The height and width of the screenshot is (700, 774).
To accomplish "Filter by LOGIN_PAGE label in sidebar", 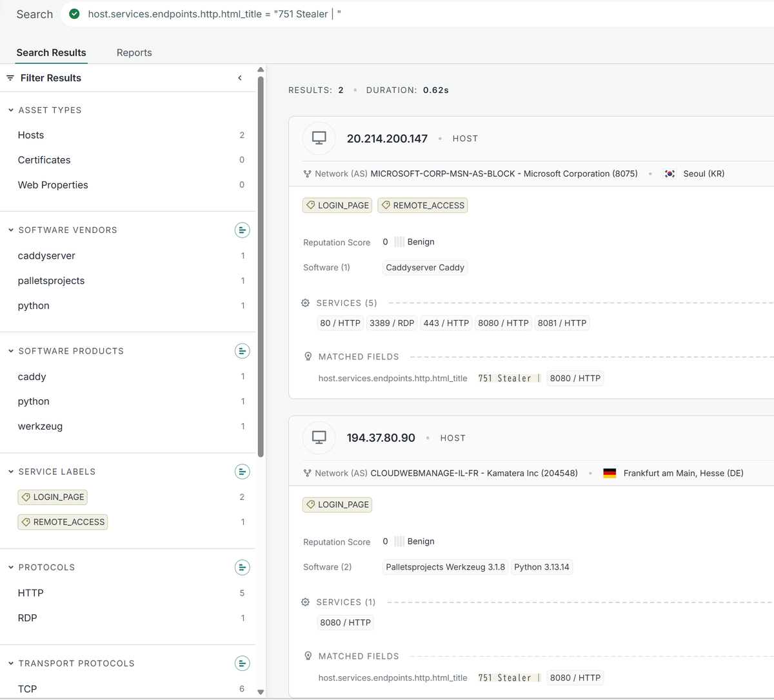I will click(53, 497).
